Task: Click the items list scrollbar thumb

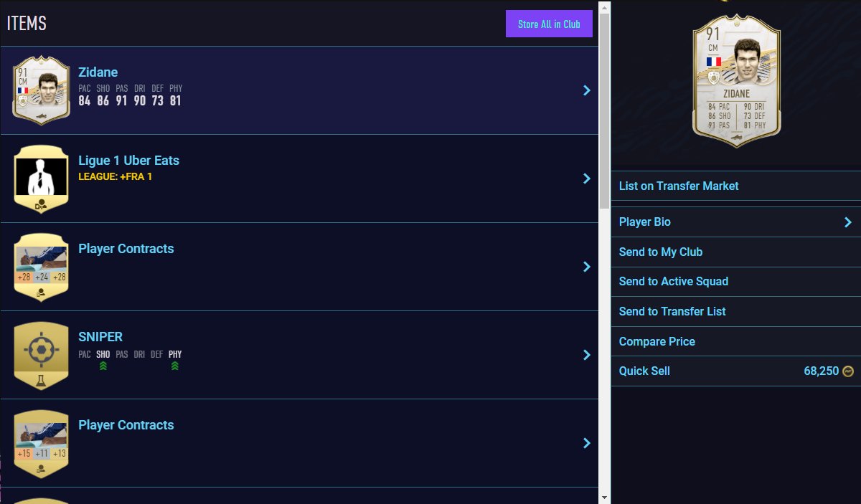Action: point(605,110)
